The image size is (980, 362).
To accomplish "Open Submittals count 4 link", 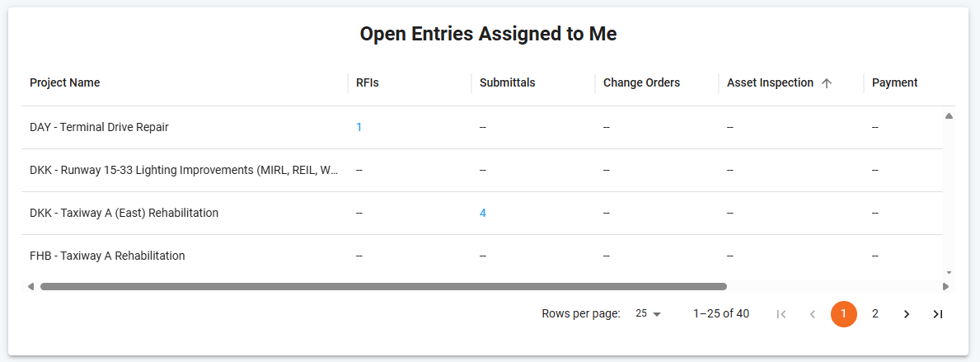I will [483, 214].
